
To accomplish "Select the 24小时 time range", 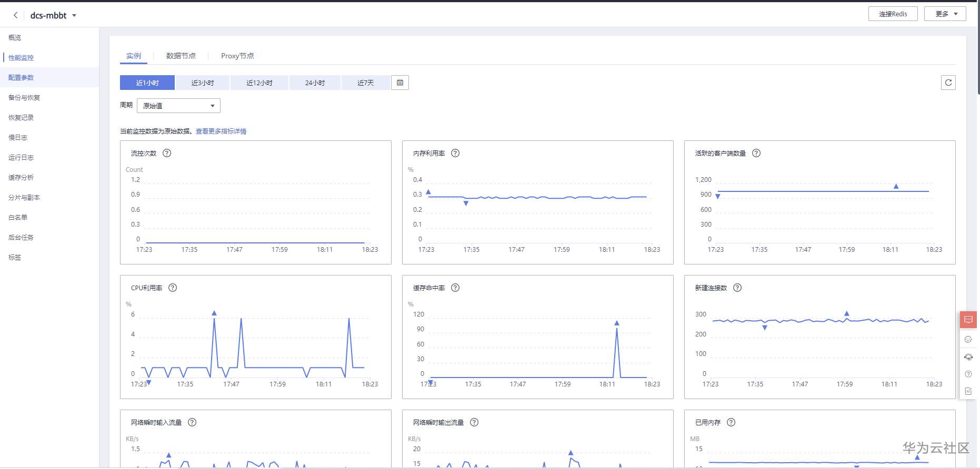I will pos(315,83).
